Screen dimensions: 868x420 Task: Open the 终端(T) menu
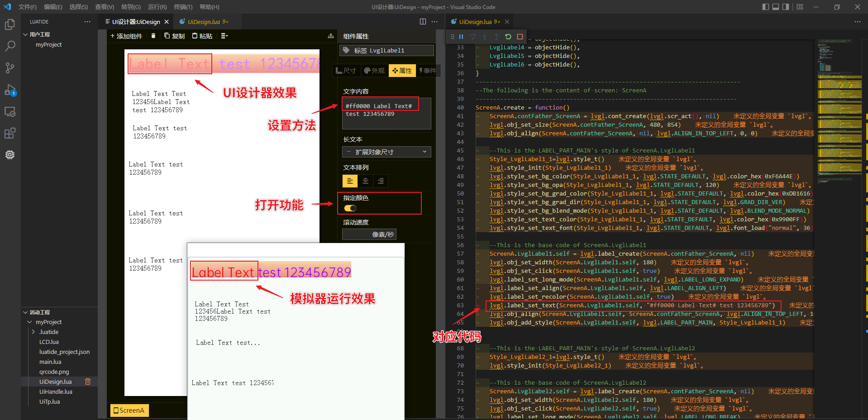(183, 7)
